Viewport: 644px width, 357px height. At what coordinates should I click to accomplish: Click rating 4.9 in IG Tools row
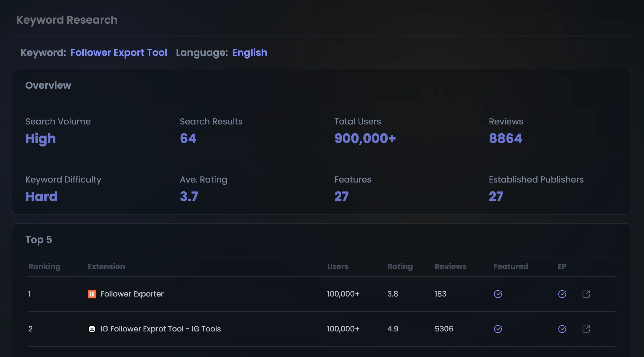pos(393,329)
